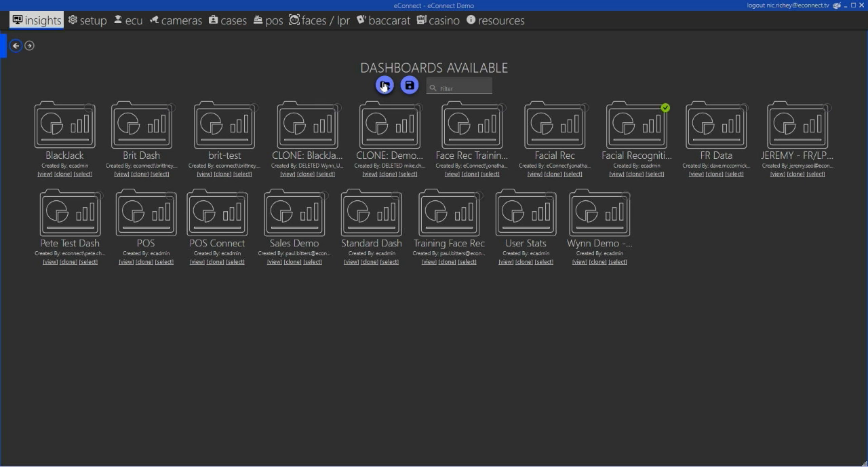Click [select] under Wynn Demo
The width and height of the screenshot is (868, 467).
pos(618,262)
